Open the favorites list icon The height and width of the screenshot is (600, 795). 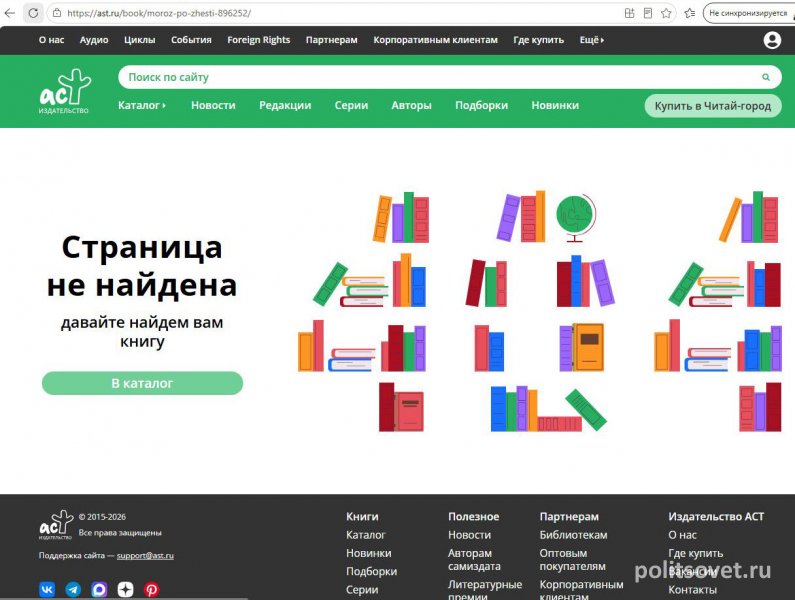690,13
